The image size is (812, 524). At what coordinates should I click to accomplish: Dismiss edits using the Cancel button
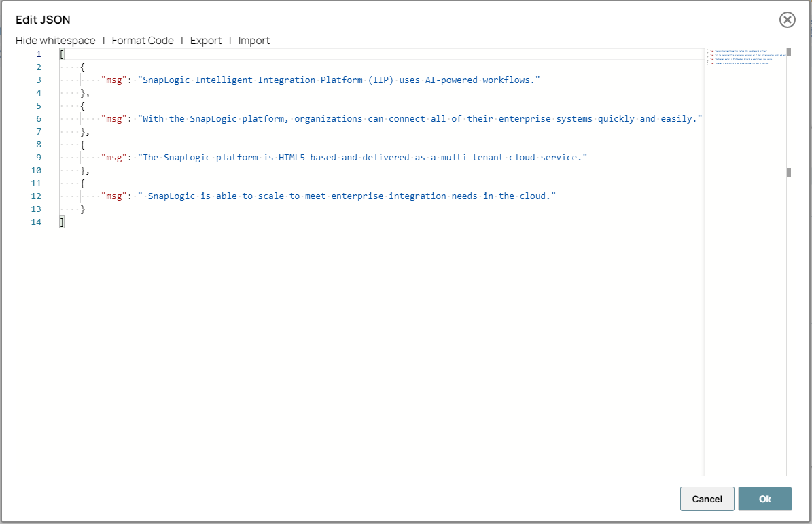click(x=707, y=498)
